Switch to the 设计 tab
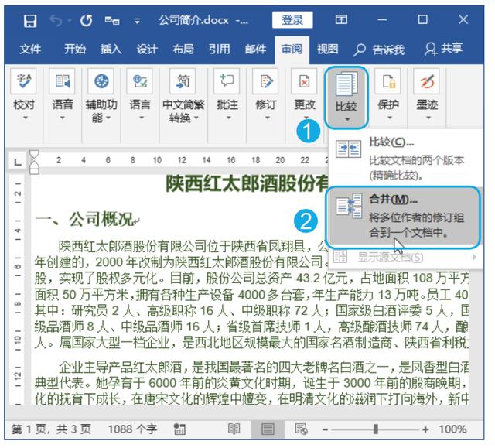 (x=147, y=49)
